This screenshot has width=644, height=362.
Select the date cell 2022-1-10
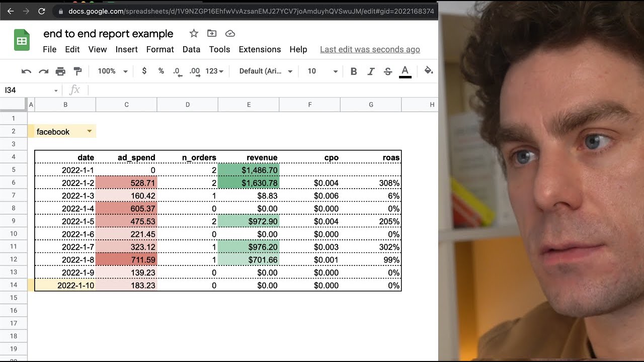coord(65,285)
